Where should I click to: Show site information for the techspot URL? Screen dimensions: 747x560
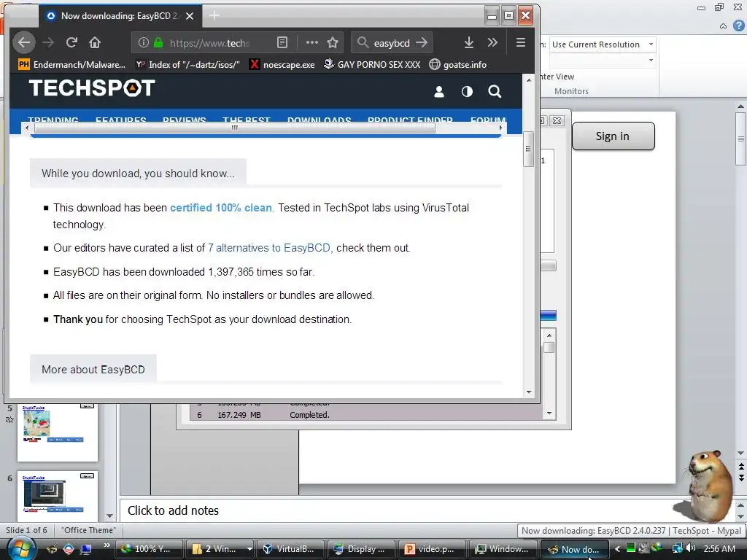pyautogui.click(x=144, y=43)
